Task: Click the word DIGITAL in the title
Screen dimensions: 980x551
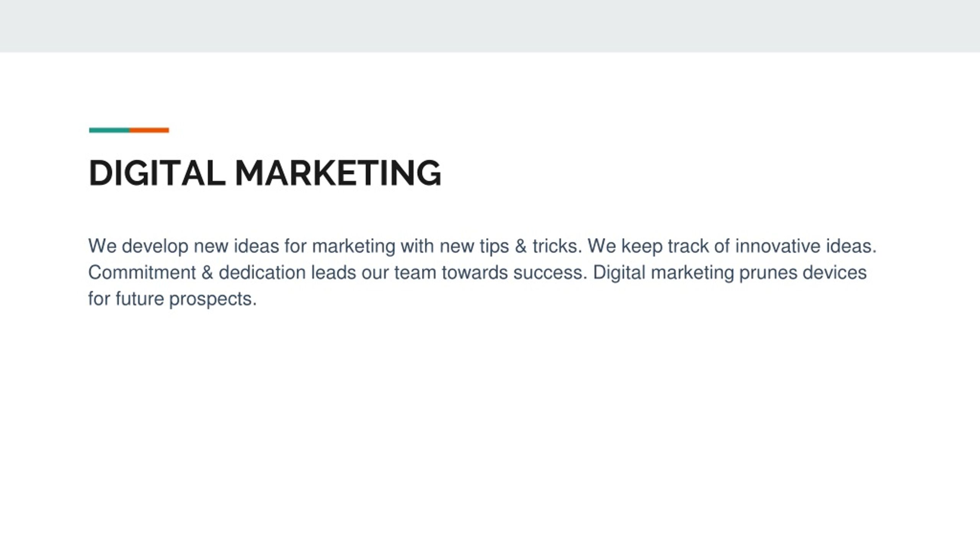Action: pyautogui.click(x=157, y=173)
